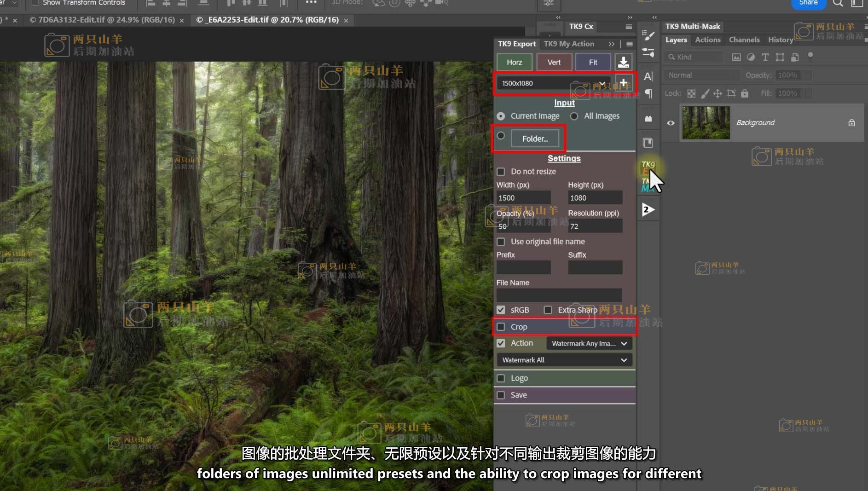Change the layer Opacity value
The height and width of the screenshot is (491, 868).
(788, 75)
